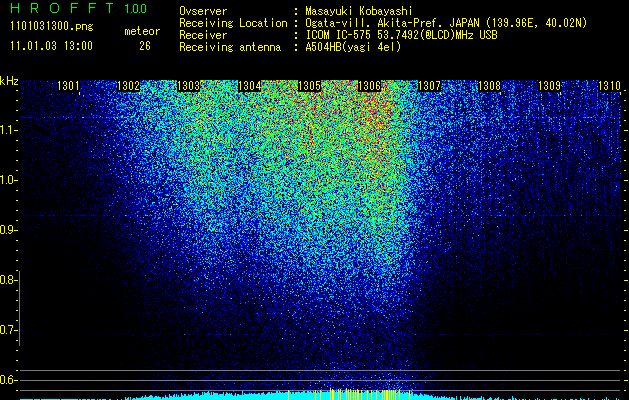
Task: Click the date stamp 11.01.03 13:00
Action: point(51,46)
